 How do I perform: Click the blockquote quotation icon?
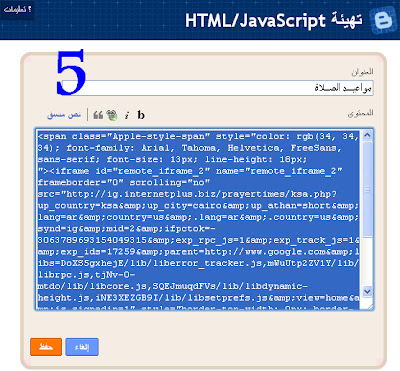coord(98,115)
